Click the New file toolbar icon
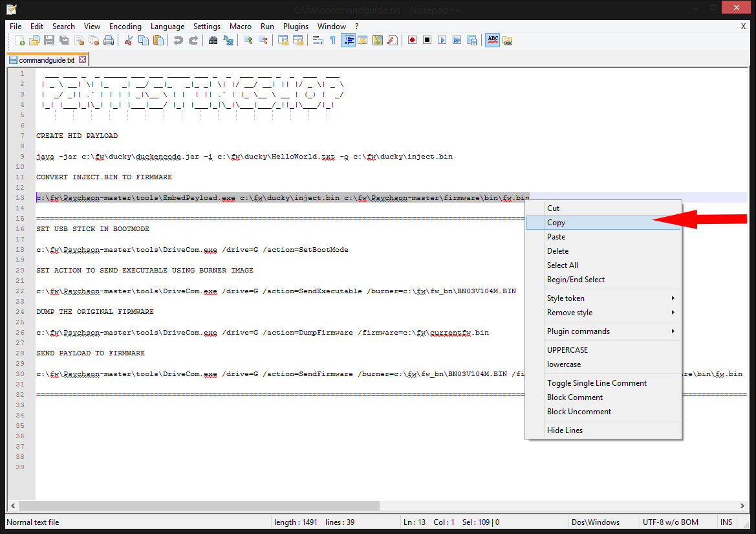Image resolution: width=756 pixels, height=534 pixels. click(x=20, y=41)
